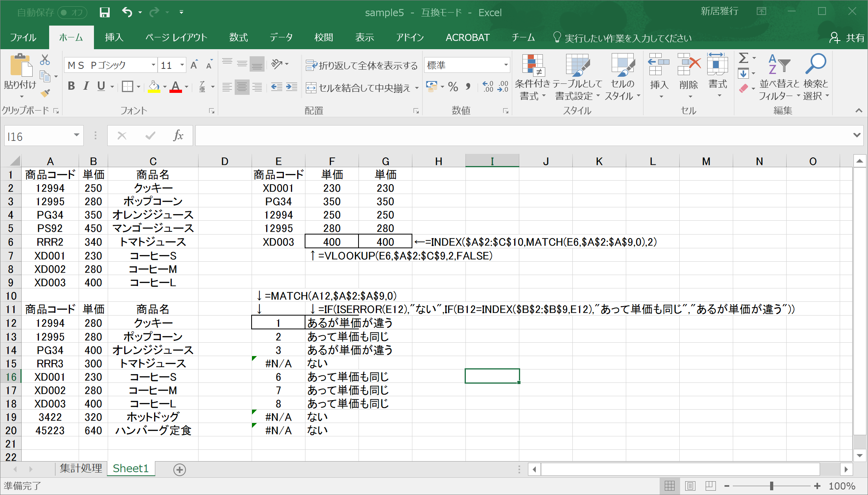
Task: Click the increase indent icon
Action: coord(292,87)
